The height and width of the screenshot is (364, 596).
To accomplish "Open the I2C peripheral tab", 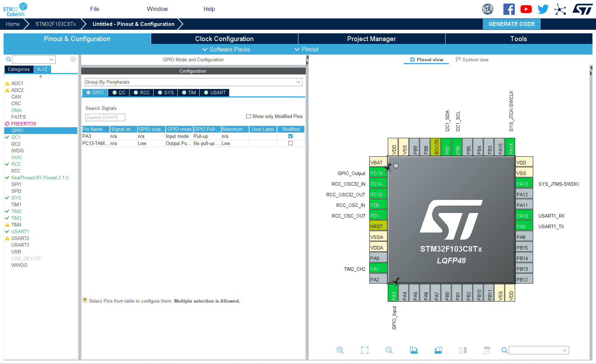I will [119, 93].
